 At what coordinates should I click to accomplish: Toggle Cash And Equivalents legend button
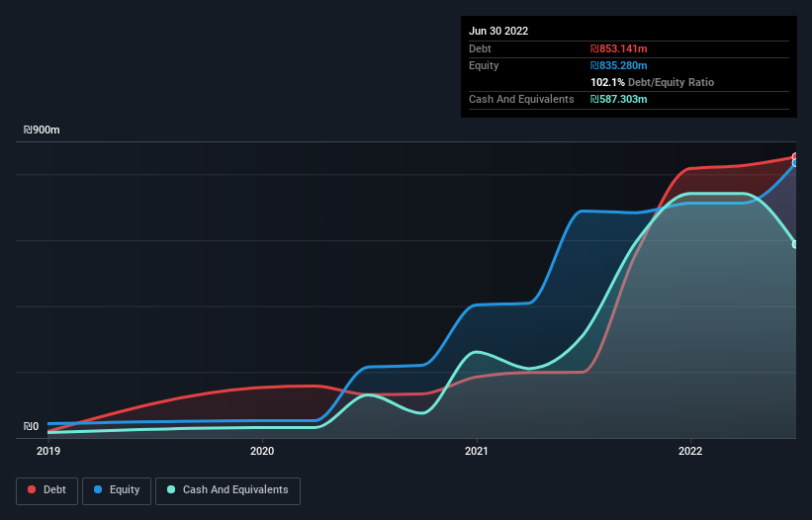(227, 490)
